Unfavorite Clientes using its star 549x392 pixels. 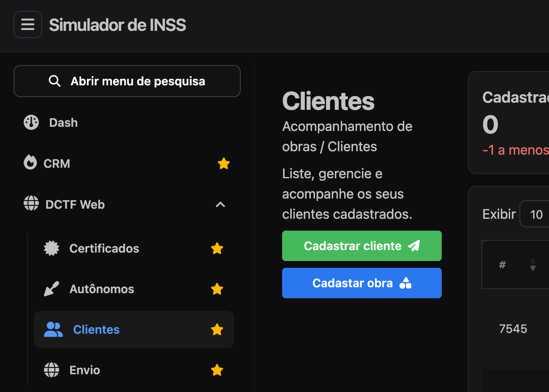click(217, 329)
